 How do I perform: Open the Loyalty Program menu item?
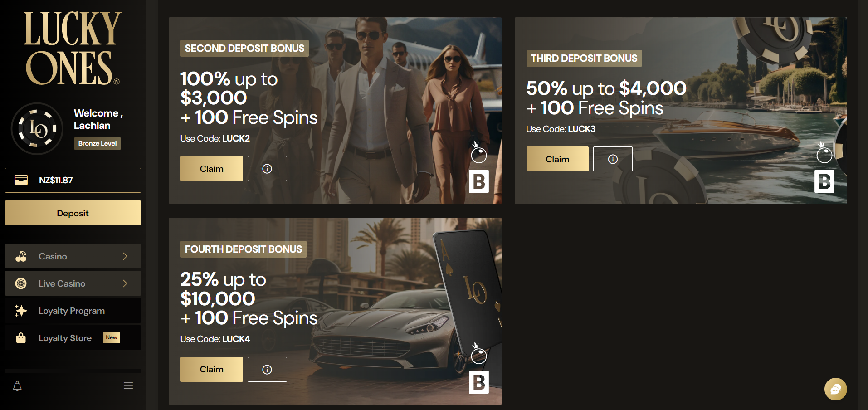pyautogui.click(x=73, y=311)
